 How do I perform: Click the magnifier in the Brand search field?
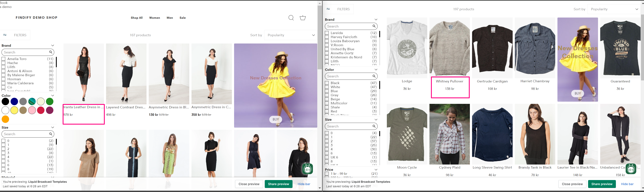point(51,52)
